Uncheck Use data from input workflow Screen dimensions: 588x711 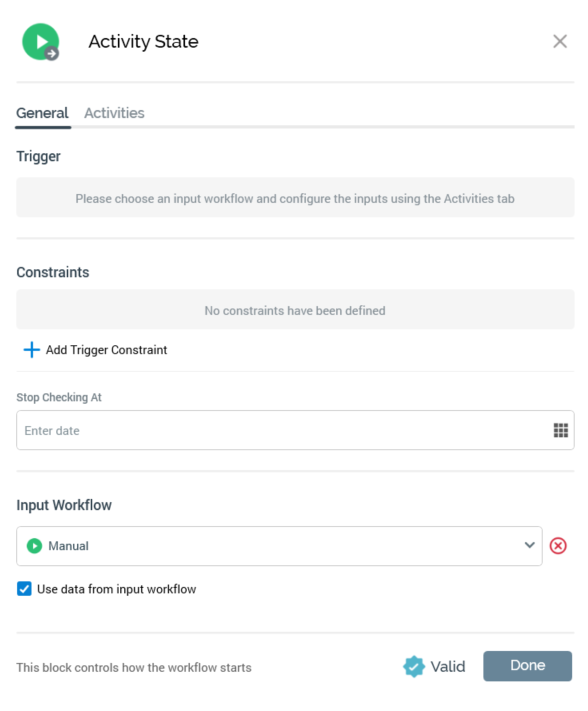point(24,589)
